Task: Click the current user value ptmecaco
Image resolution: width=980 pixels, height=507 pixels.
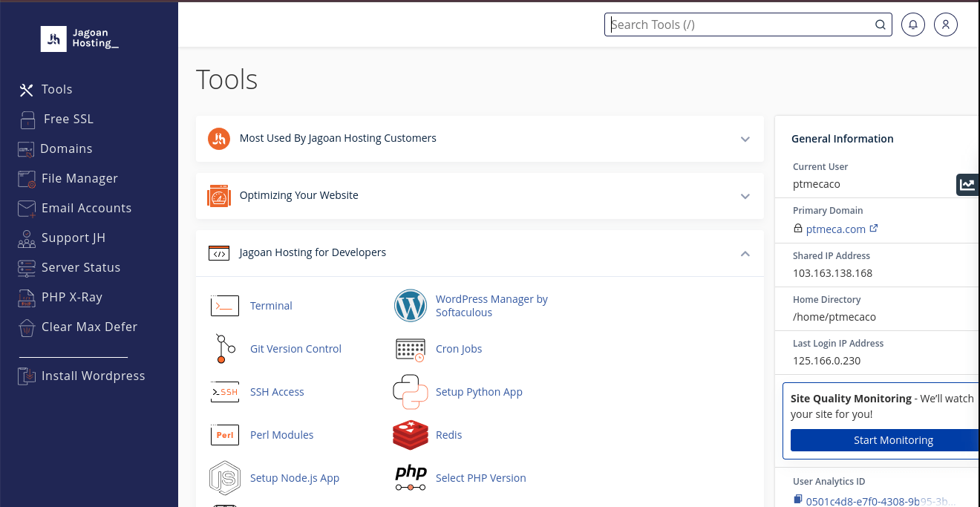Action: (817, 184)
